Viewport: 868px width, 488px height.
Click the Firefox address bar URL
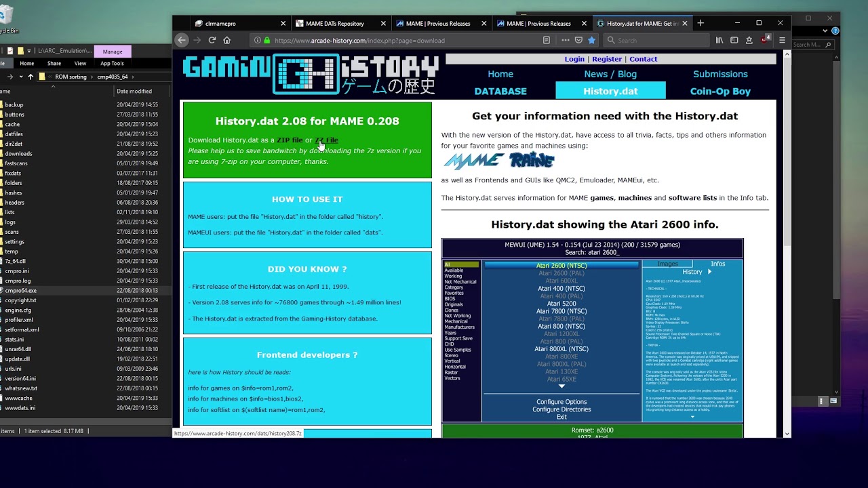click(x=359, y=41)
